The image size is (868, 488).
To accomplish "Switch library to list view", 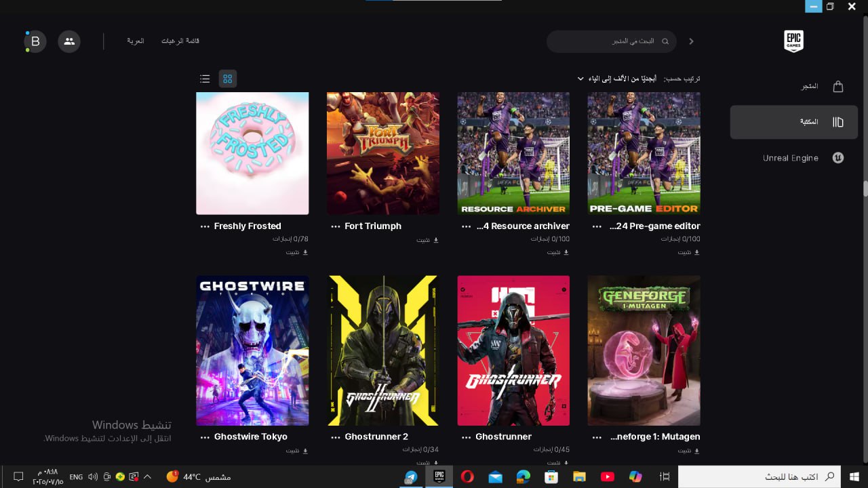I will click(205, 79).
